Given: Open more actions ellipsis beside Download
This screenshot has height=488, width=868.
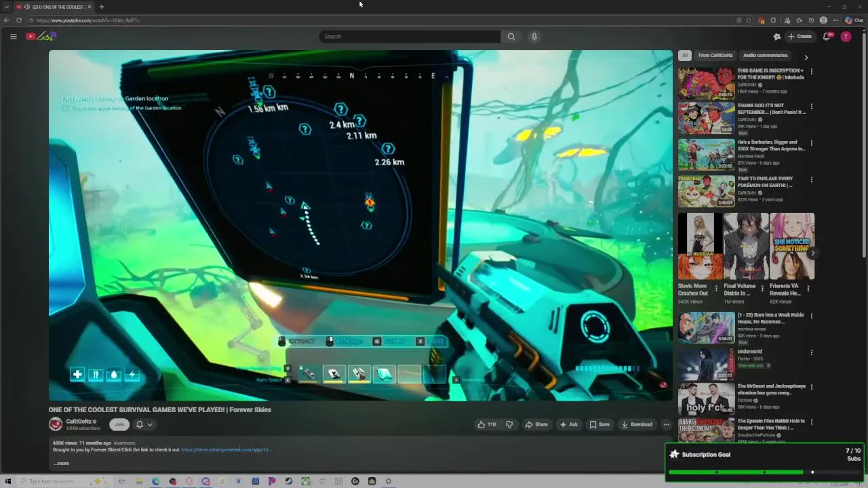Looking at the screenshot, I should tap(667, 424).
